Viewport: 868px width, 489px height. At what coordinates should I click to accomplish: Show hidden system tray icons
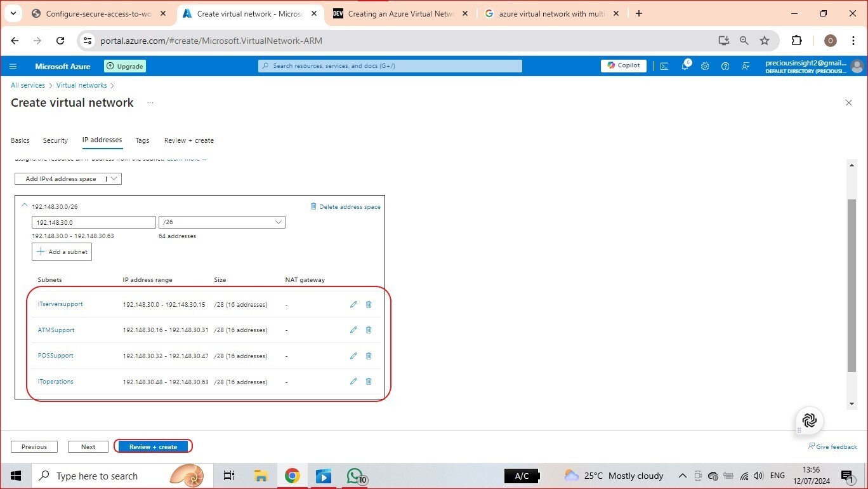[x=682, y=476]
